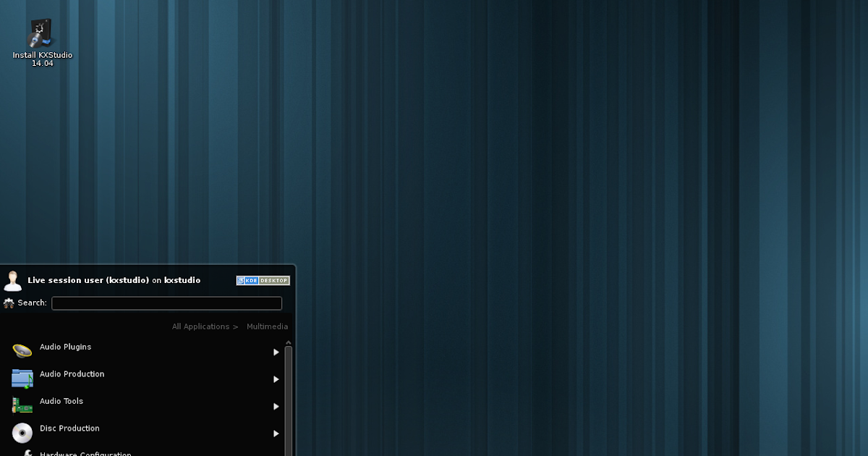Screen dimensions: 868x456
Task: Navigate back to All Applications
Action: click(200, 326)
